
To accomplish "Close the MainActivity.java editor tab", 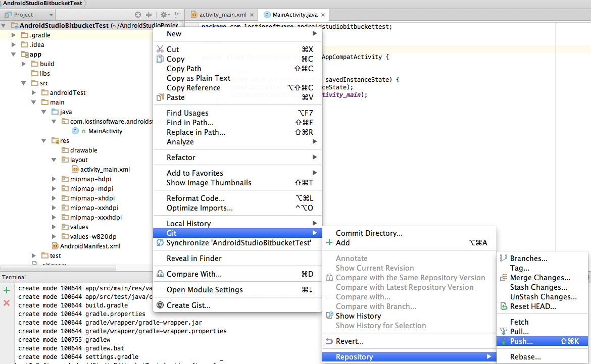I will pyautogui.click(x=324, y=15).
